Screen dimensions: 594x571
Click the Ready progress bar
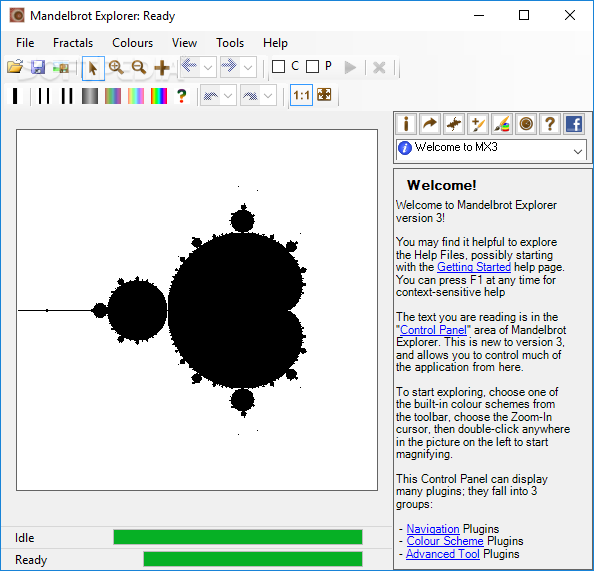point(253,559)
